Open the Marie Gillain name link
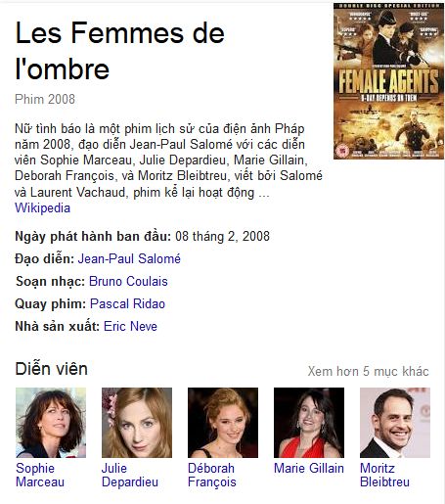This screenshot has width=445, height=504. tap(309, 468)
